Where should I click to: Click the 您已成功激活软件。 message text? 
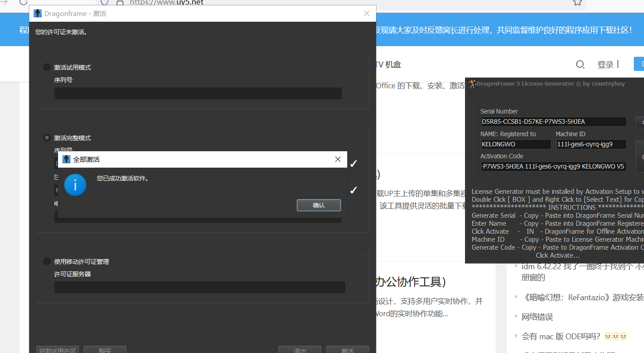123,178
